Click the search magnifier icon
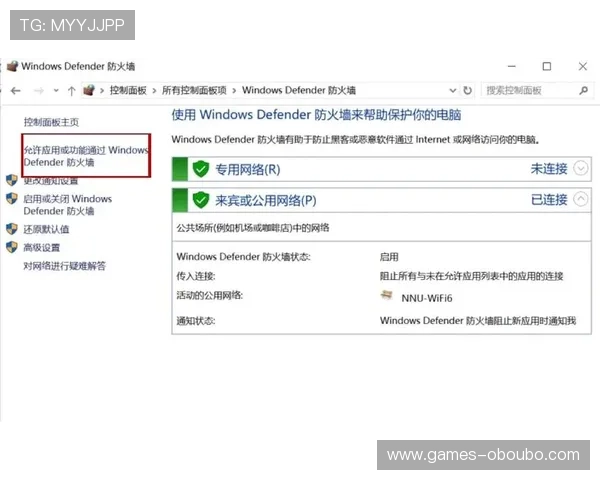The height and width of the screenshot is (480, 600). click(x=584, y=91)
